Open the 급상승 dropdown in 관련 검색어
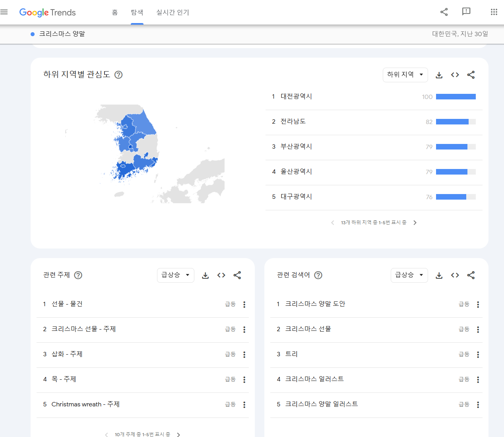The width and height of the screenshot is (504, 437). click(409, 275)
